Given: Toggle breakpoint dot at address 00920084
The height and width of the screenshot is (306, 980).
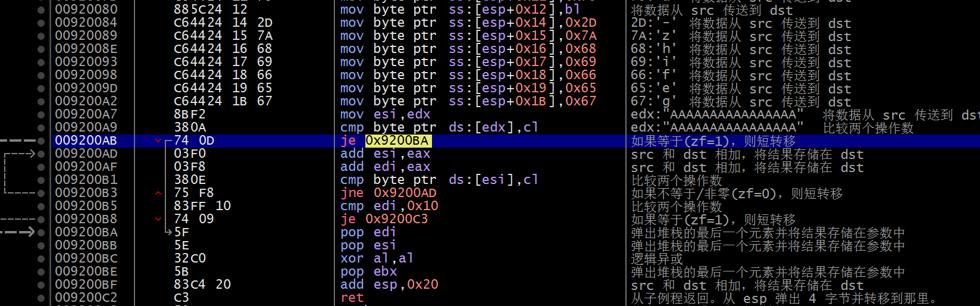Looking at the screenshot, I should click(x=41, y=23).
